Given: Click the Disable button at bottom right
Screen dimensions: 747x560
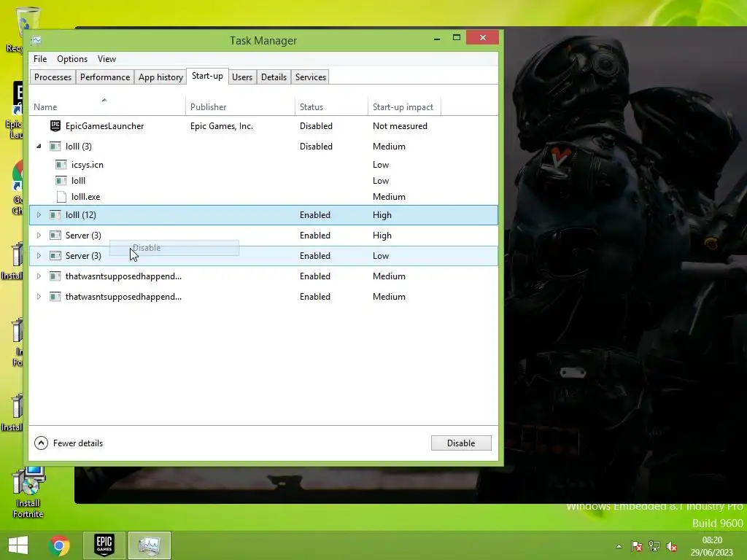Looking at the screenshot, I should click(461, 443).
